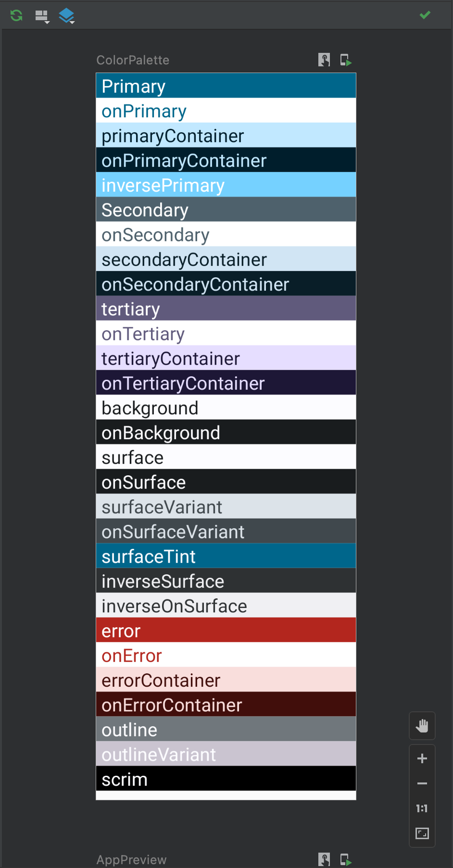Viewport: 453px width, 868px height.
Task: Click the zoom out control
Action: (x=422, y=783)
